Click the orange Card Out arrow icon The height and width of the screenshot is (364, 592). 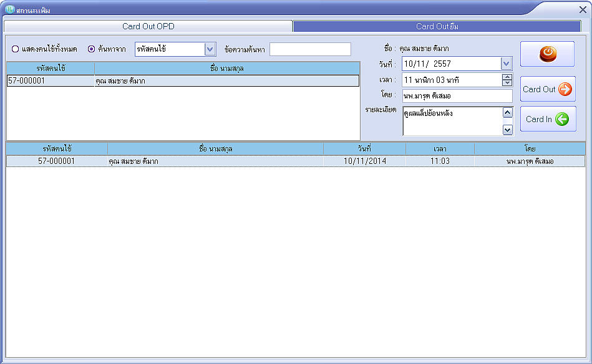pyautogui.click(x=565, y=89)
